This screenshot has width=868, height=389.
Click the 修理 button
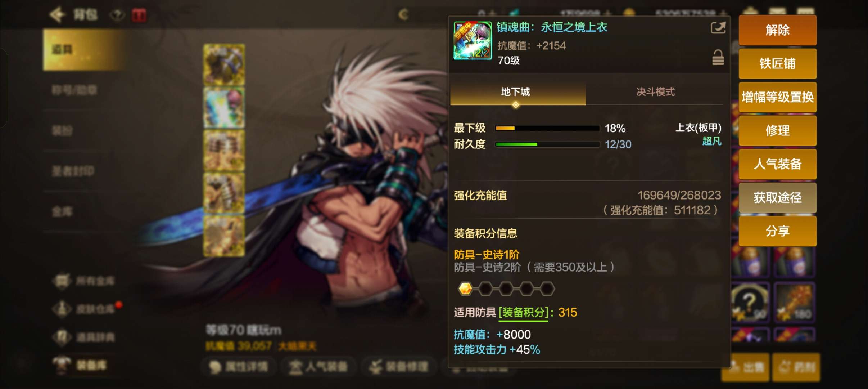coord(777,130)
